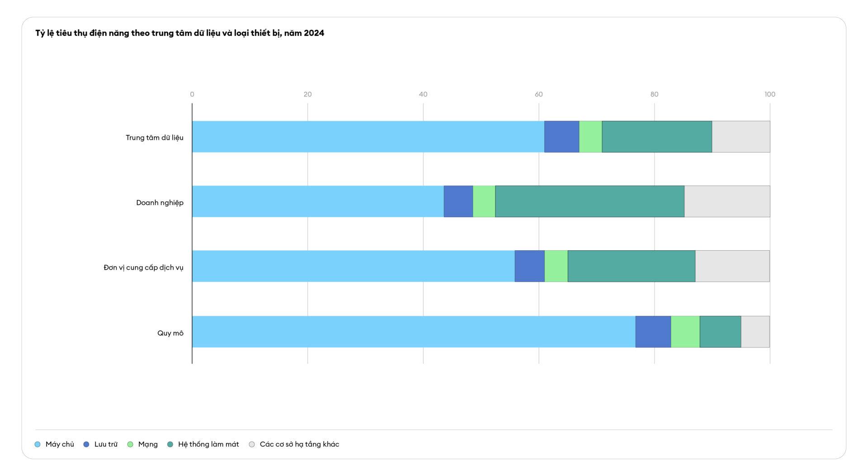Click the Đơn vị cung cấp dịch vụ axis label

143,267
